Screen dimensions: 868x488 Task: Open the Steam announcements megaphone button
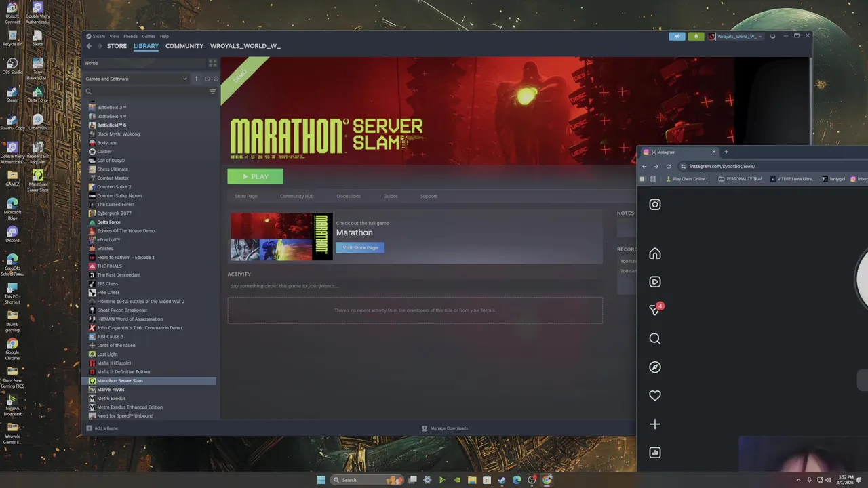click(677, 36)
